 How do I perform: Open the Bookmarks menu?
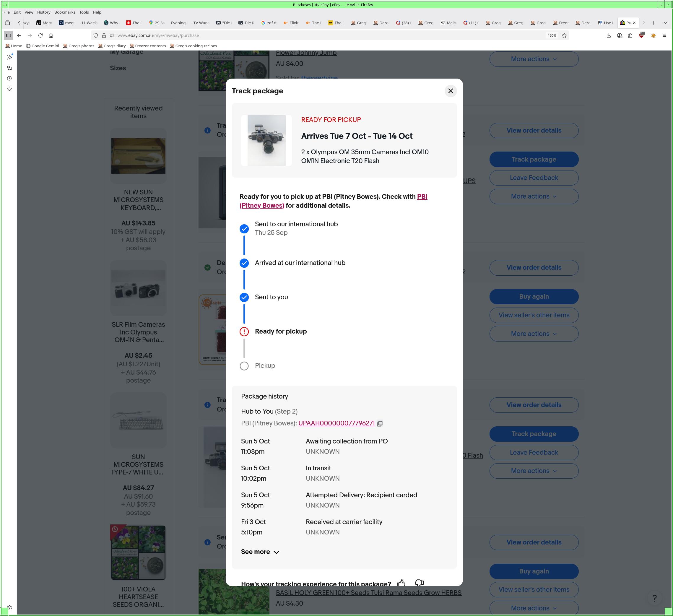[x=64, y=12]
